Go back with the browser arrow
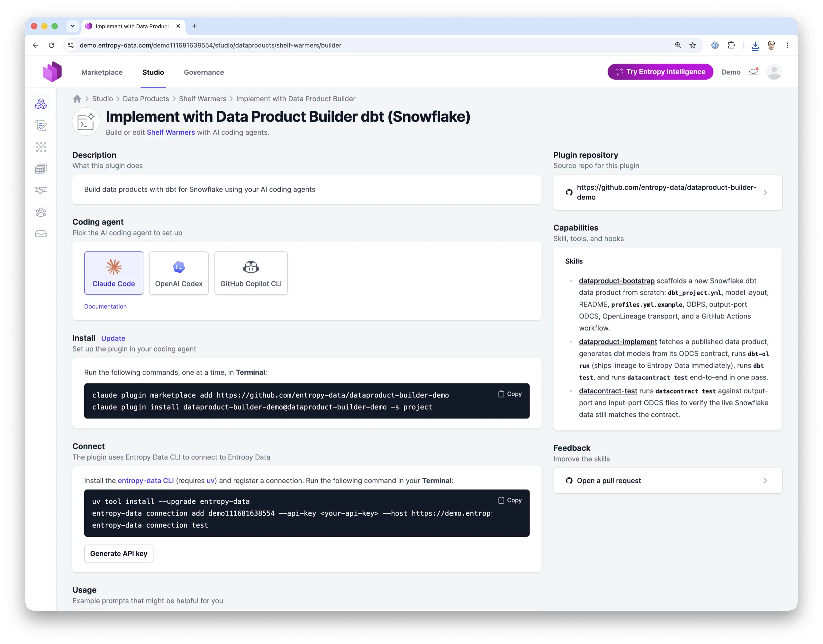 (x=35, y=45)
